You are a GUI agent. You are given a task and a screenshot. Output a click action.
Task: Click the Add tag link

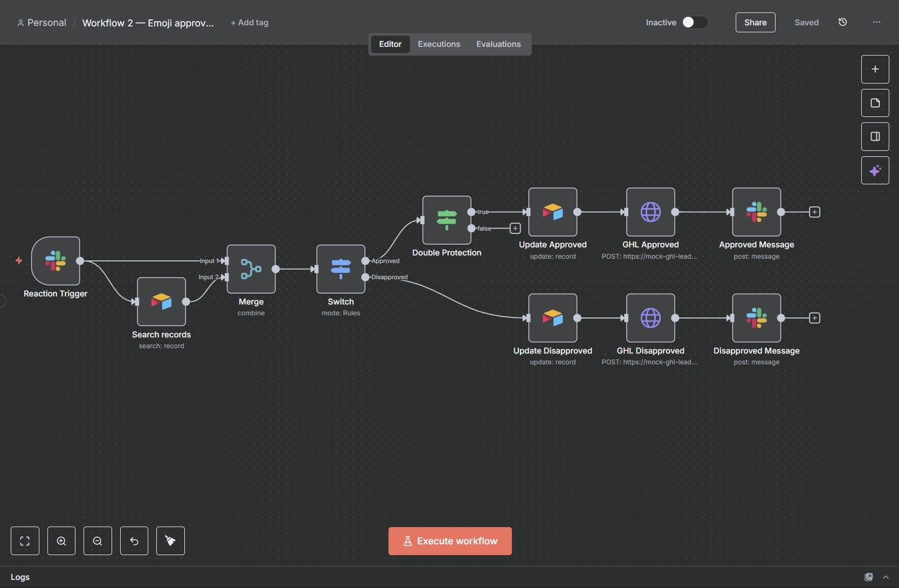(x=250, y=23)
